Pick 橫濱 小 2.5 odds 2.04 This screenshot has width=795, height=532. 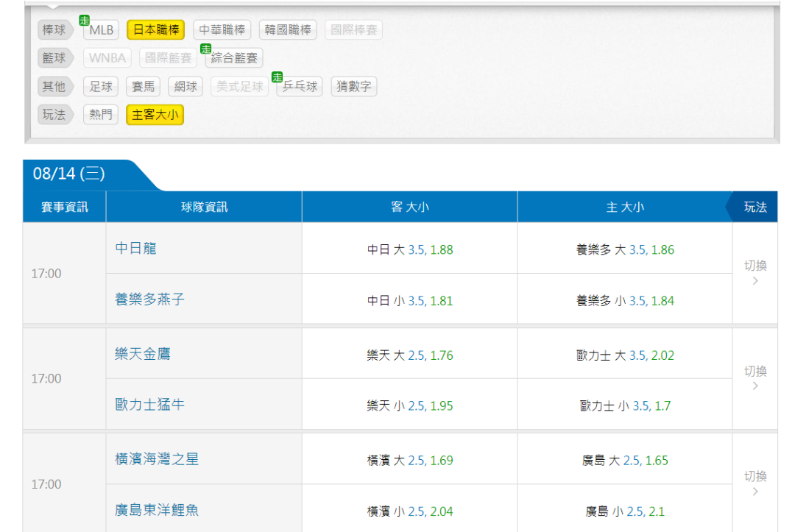click(x=410, y=511)
